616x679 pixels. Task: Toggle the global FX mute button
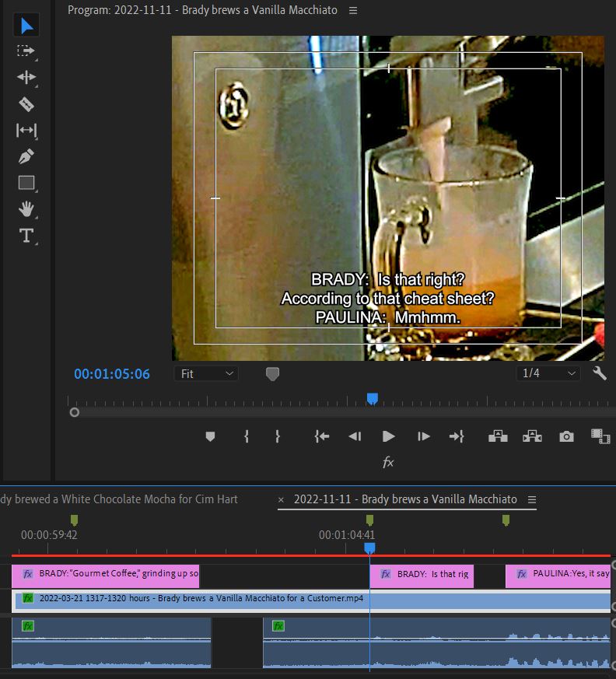click(388, 463)
